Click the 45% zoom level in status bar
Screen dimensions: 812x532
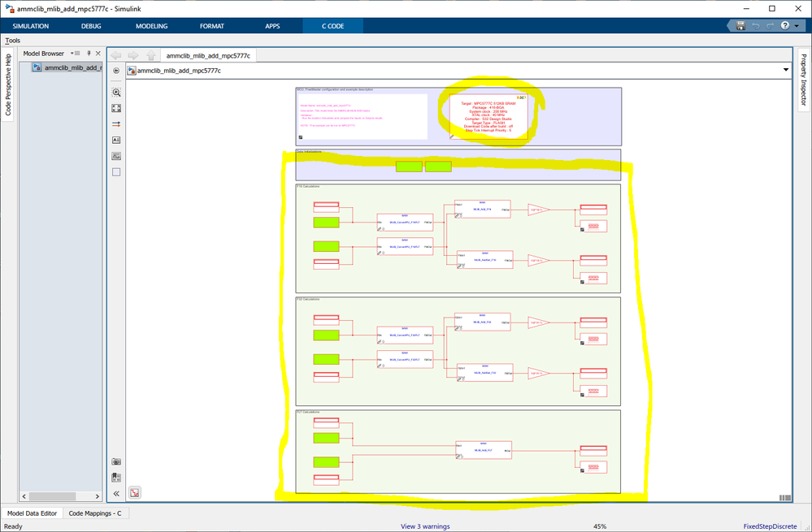(x=600, y=526)
